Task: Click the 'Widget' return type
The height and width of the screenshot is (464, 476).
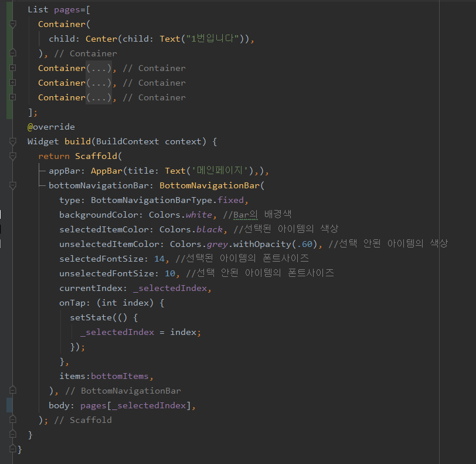Action: tap(43, 141)
